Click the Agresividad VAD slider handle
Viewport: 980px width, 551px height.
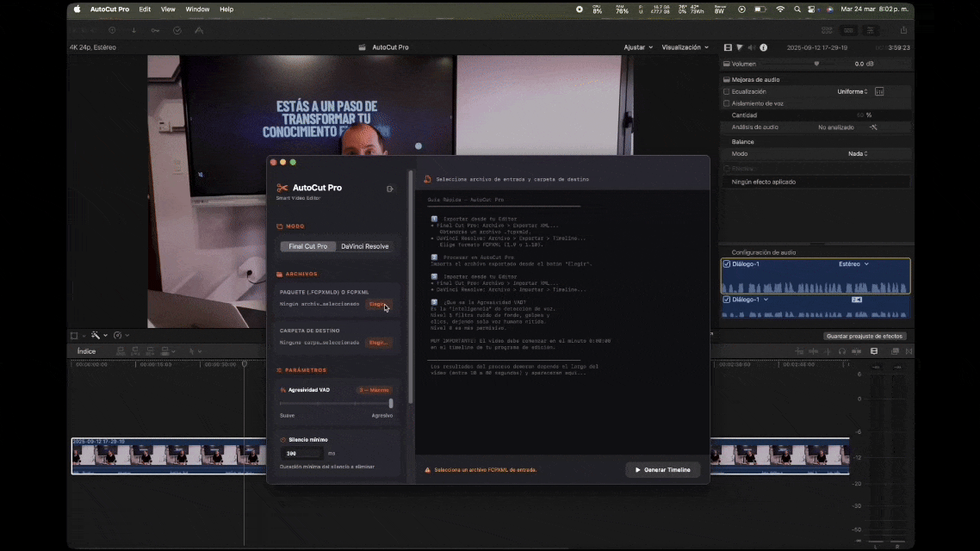(x=391, y=403)
